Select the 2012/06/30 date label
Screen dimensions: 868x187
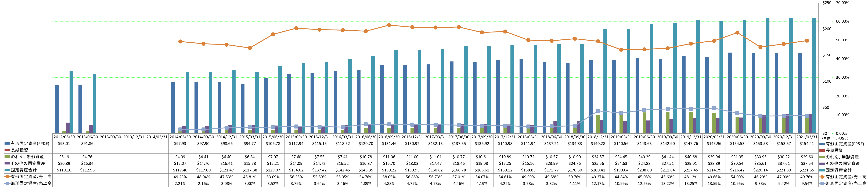64,137
